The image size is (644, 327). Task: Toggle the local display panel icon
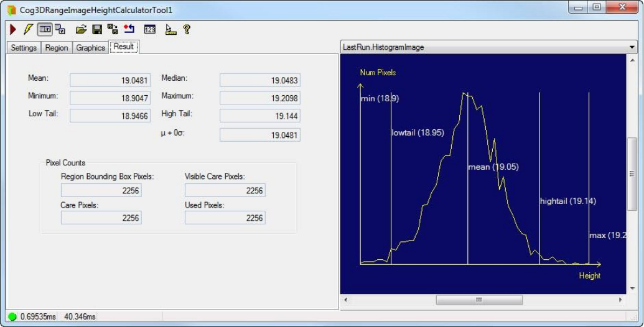(x=45, y=29)
